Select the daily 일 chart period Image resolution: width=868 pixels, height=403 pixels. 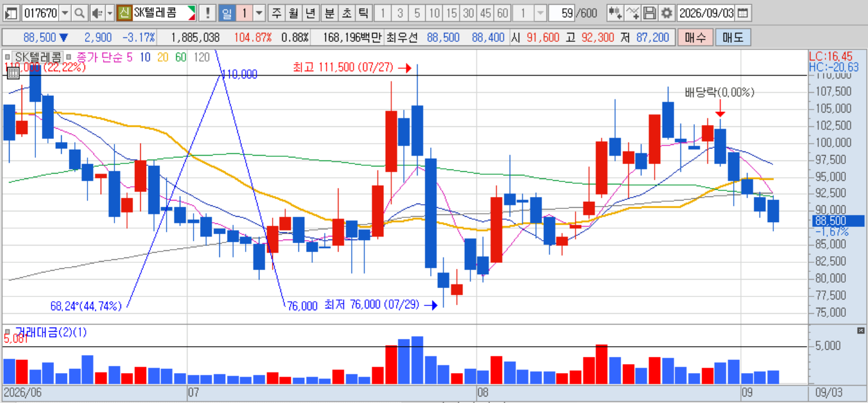pos(227,13)
